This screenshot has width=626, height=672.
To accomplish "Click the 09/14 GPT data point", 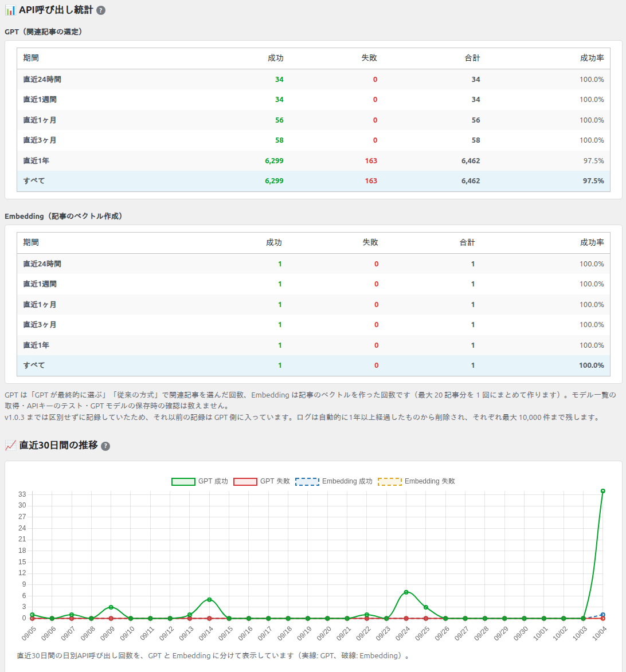I will click(209, 600).
